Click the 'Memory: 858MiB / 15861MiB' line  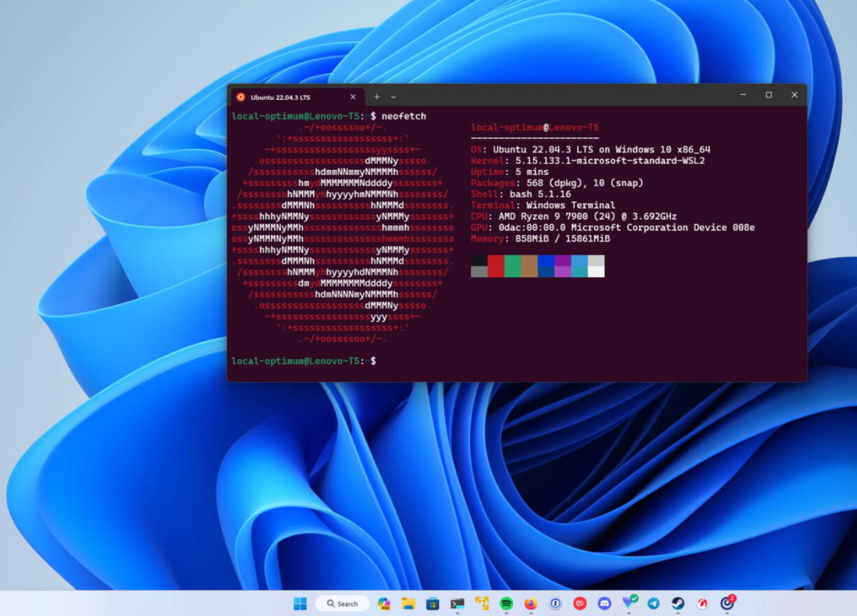click(x=540, y=239)
